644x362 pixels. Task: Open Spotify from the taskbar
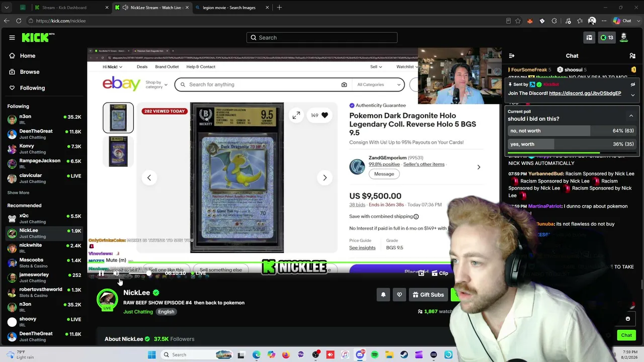point(374,355)
